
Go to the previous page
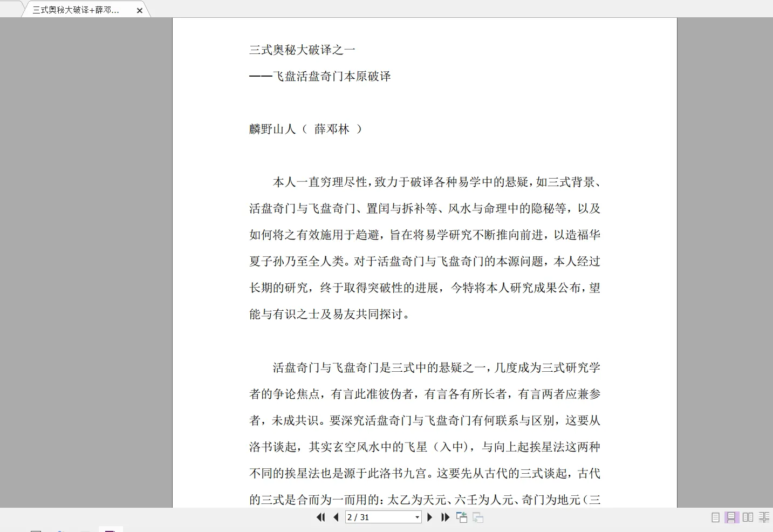coord(336,517)
